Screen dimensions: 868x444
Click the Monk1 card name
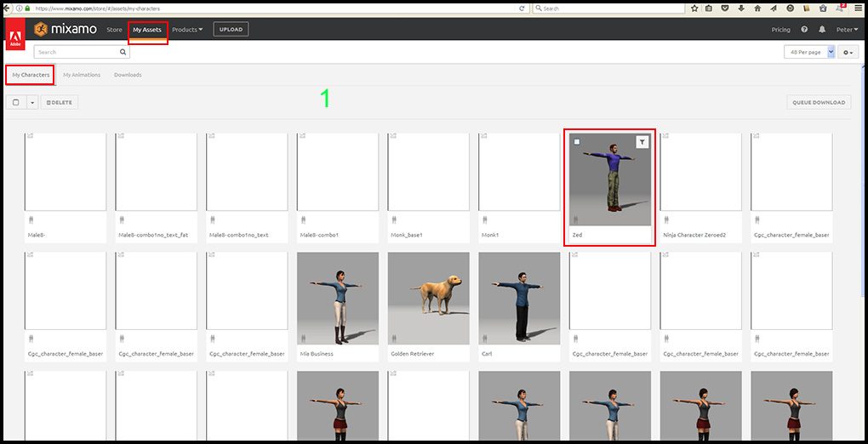490,236
